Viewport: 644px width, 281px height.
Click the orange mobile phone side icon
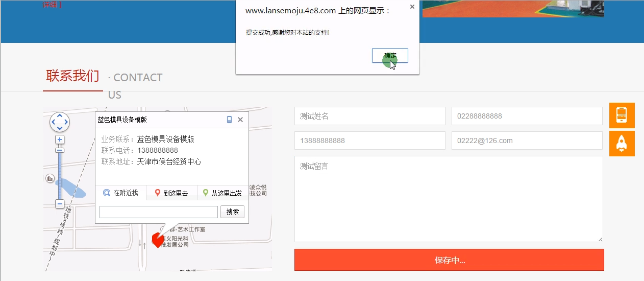pos(622,115)
